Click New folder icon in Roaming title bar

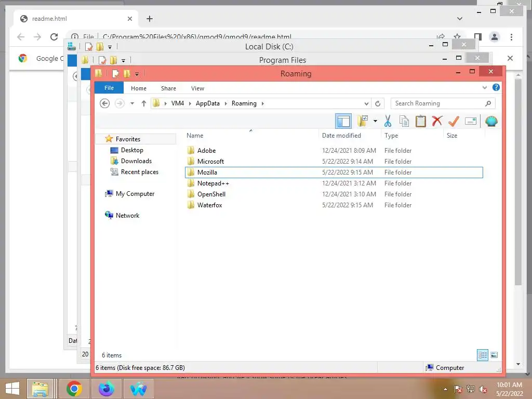click(127, 74)
